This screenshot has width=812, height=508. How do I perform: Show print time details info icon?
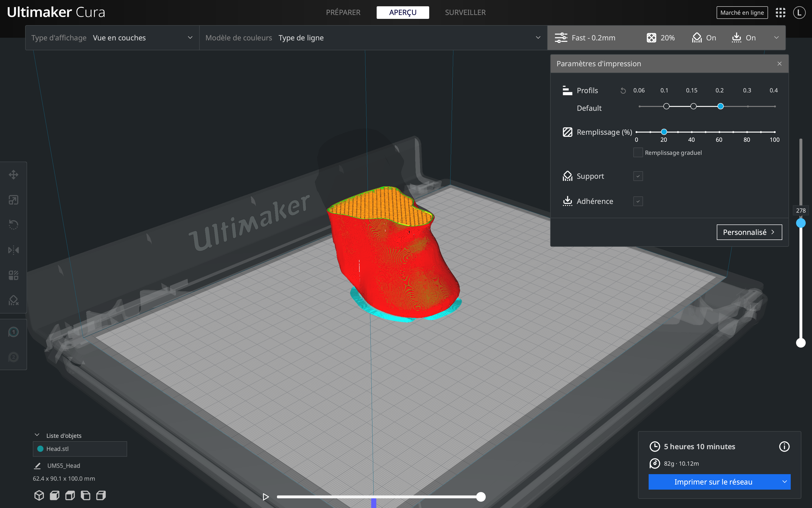pos(784,447)
